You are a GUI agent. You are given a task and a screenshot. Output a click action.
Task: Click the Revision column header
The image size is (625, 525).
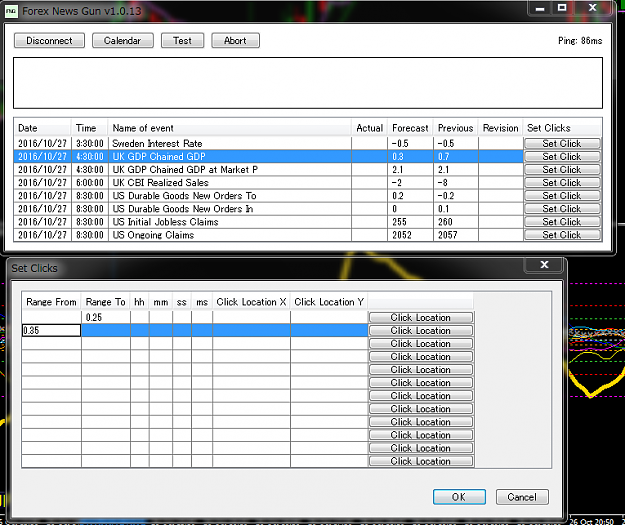(x=501, y=128)
